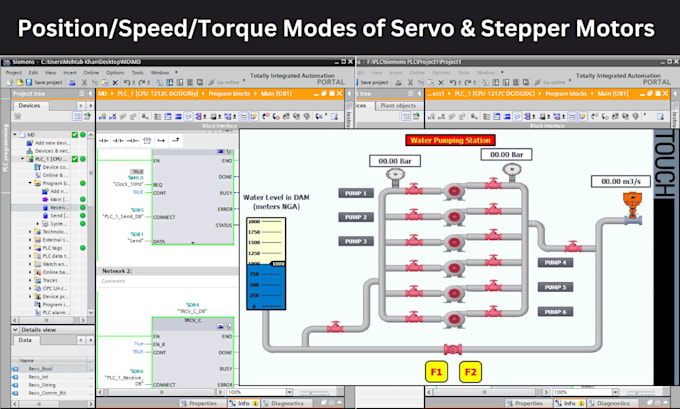
Task: Click green checkmark next to PLC_1 row
Action: click(x=75, y=159)
